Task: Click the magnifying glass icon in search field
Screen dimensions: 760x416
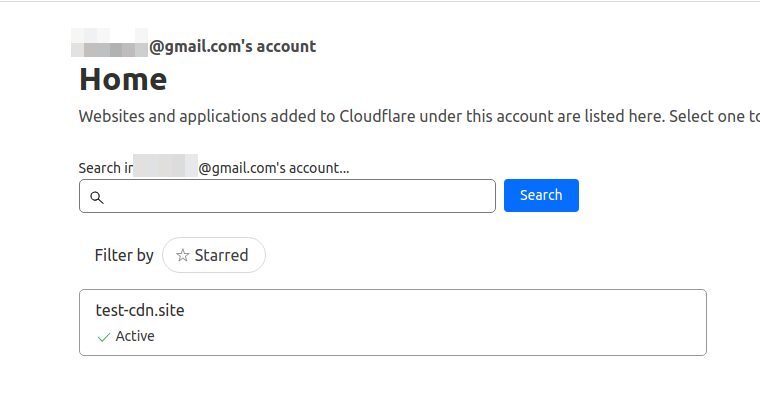Action: (97, 197)
